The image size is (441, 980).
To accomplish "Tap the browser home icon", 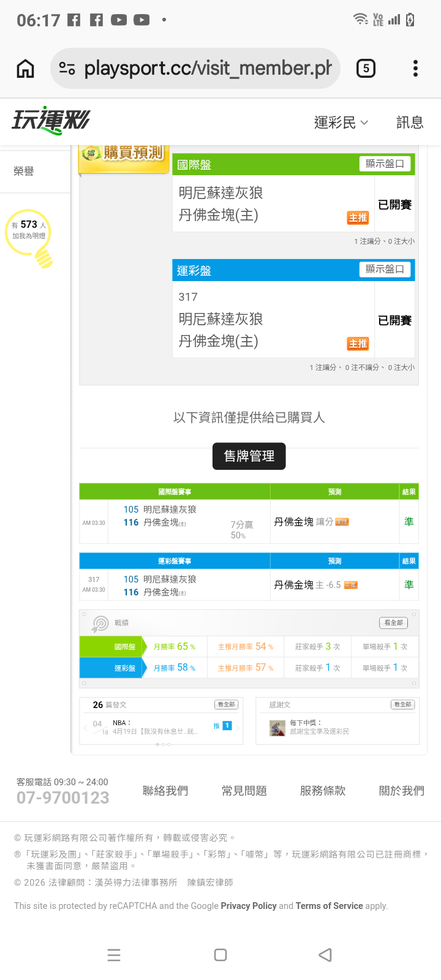I will tap(25, 69).
